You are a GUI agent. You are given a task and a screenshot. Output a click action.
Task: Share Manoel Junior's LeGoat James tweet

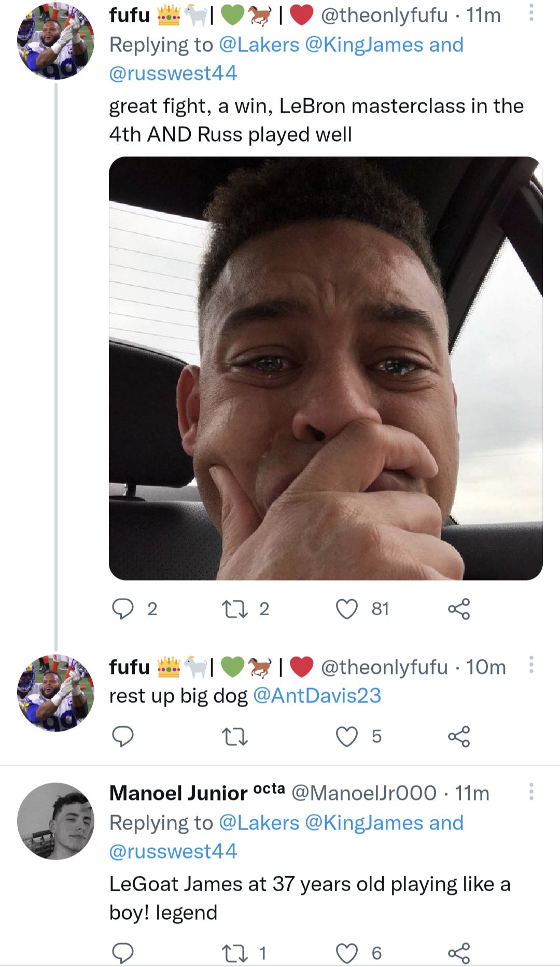[x=459, y=952]
